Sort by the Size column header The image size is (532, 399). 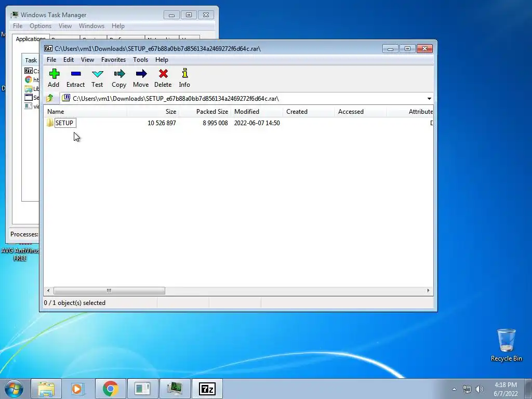click(x=153, y=112)
